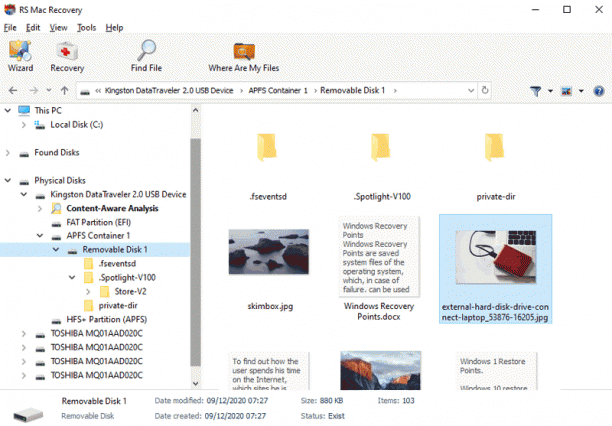This screenshot has height=426, width=612.
Task: Select the 'Windows 1 Restore Points' document thumbnail
Action: pos(496,371)
